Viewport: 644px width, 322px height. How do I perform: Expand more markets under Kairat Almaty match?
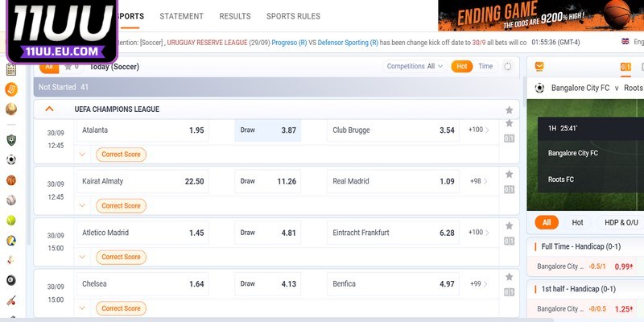(82, 205)
